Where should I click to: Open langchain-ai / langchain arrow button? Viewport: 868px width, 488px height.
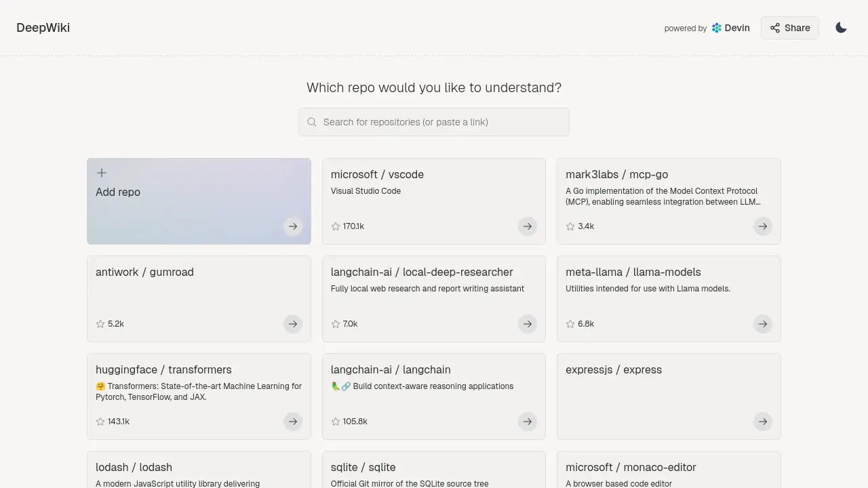point(528,422)
